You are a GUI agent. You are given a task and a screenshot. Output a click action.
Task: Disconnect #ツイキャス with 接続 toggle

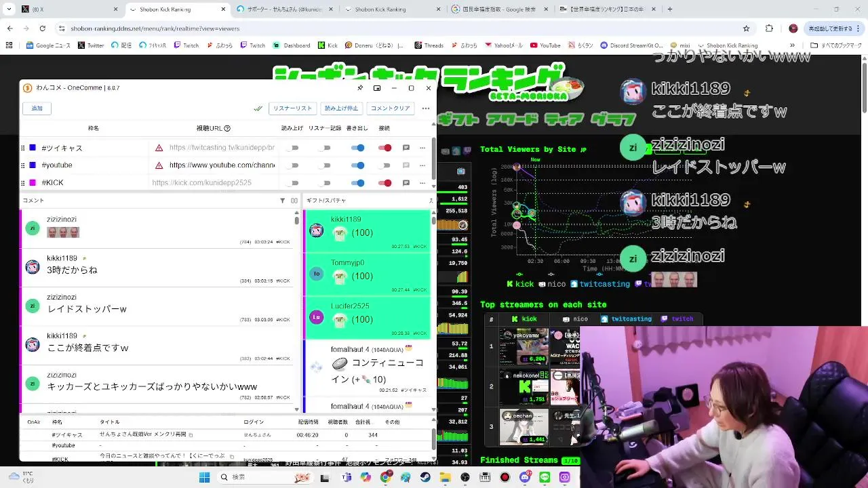[384, 148]
